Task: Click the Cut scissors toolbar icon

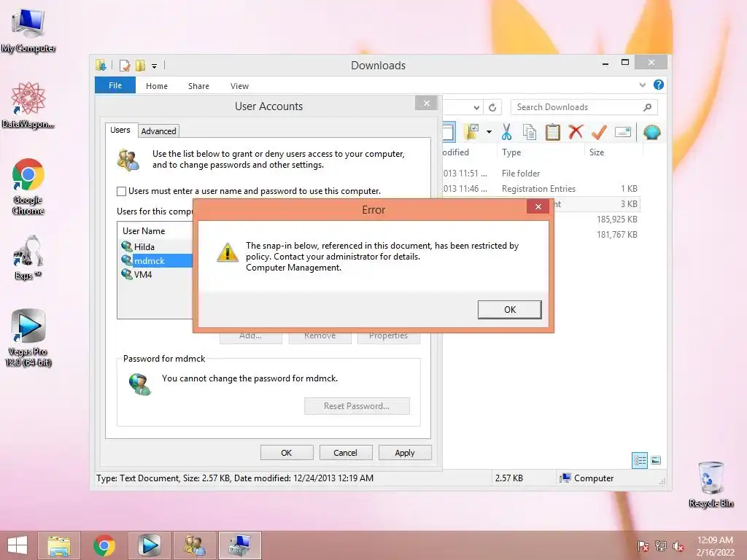Action: point(506,132)
